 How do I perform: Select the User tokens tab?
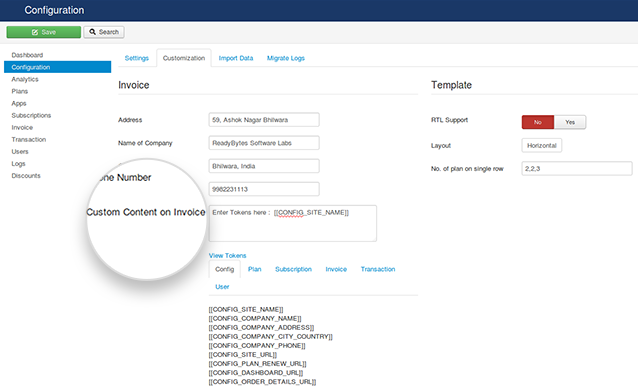222,287
